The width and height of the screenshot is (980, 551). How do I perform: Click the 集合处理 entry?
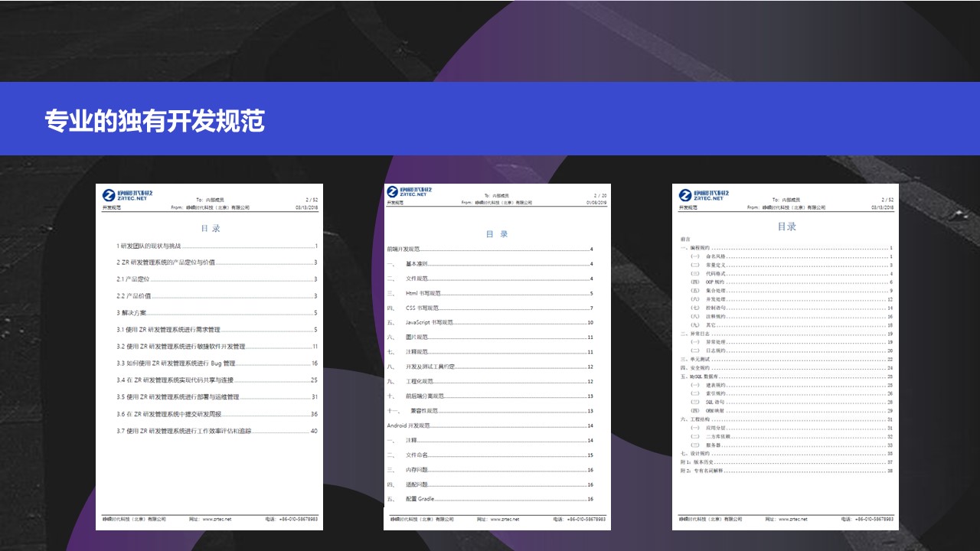(x=792, y=291)
